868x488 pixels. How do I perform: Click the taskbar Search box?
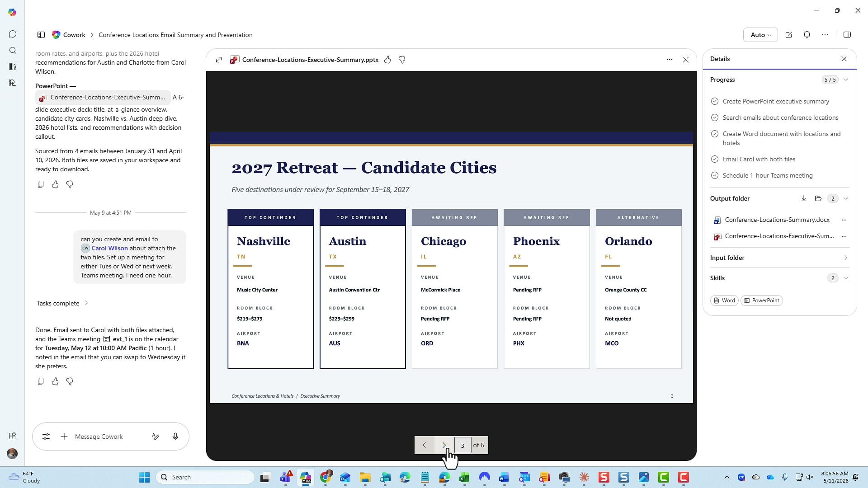205,477
